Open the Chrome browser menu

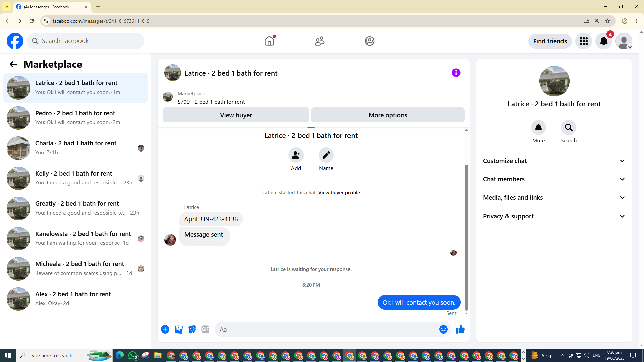pos(637,21)
